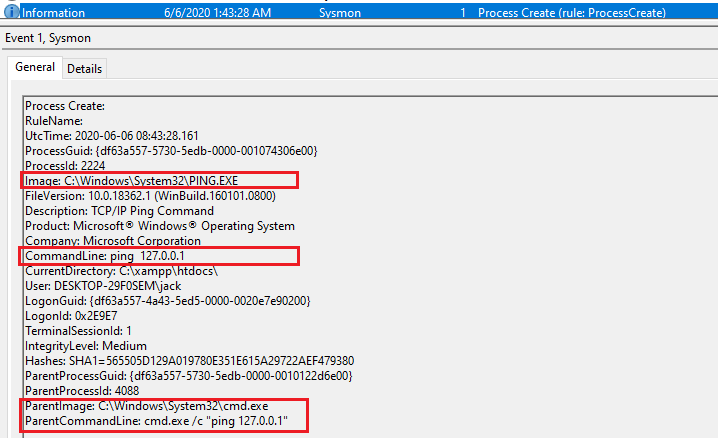Viewport: 718px width, 438px height.
Task: Click the Image path PING.EXE line
Action: coord(131,181)
